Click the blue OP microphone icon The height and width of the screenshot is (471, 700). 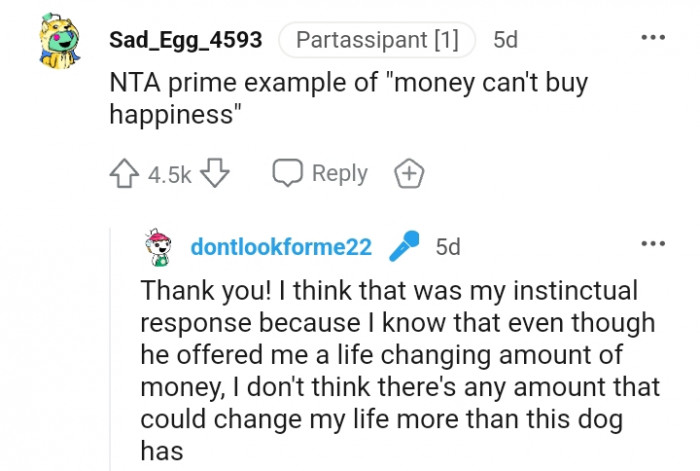403,245
